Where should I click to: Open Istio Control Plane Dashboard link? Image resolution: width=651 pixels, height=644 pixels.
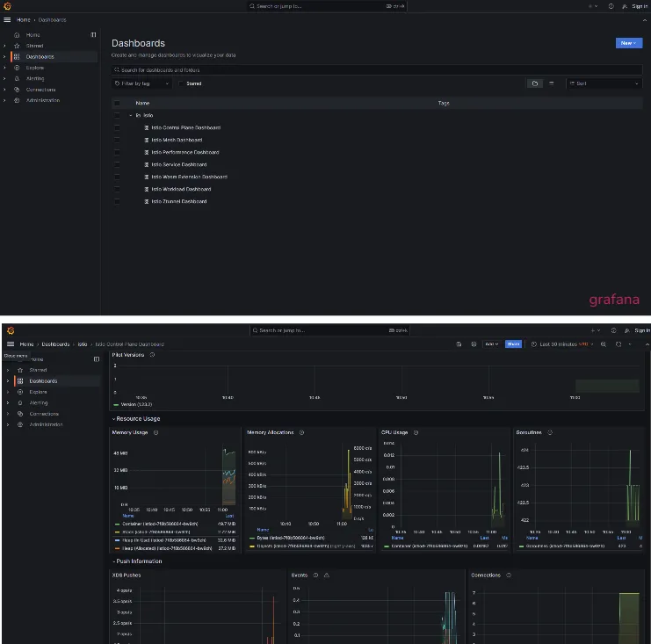pos(186,128)
